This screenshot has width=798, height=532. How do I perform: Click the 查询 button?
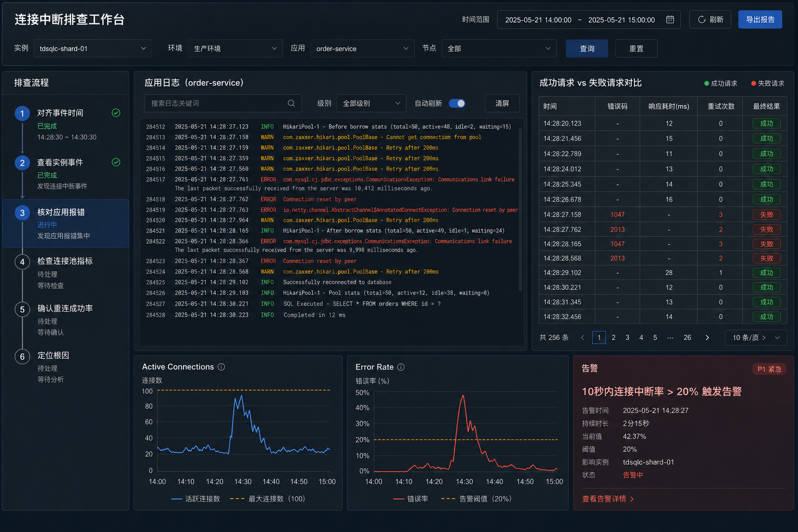587,48
